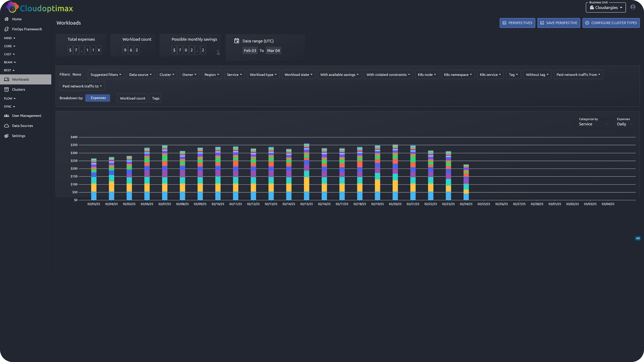The height and width of the screenshot is (362, 644).
Task: Click the Settings gear icon
Action: click(x=7, y=136)
